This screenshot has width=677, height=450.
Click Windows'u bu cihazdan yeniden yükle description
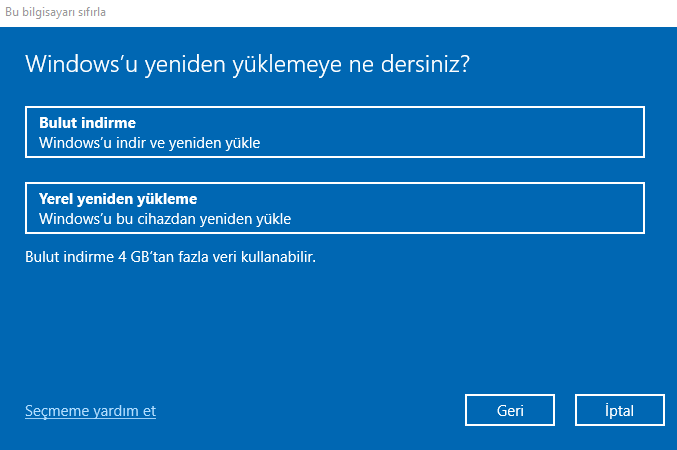tap(165, 217)
